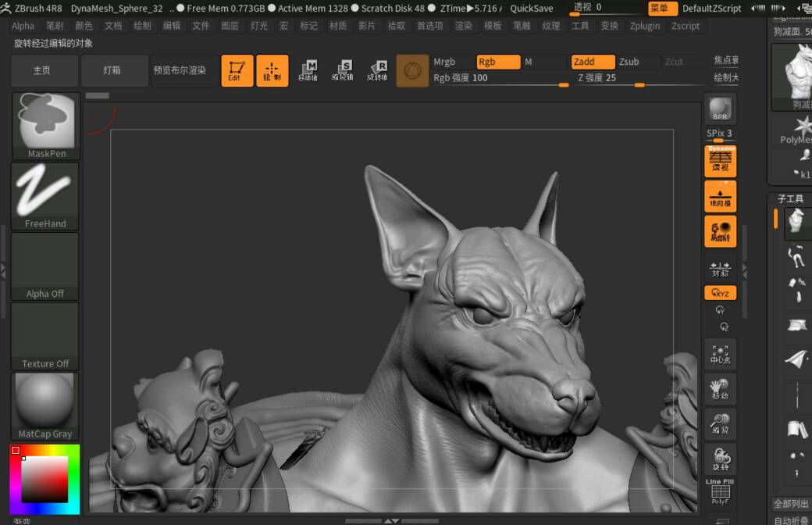The image size is (812, 525).
Task: Click the Rgb 强度 intensity slider
Action: click(500, 78)
